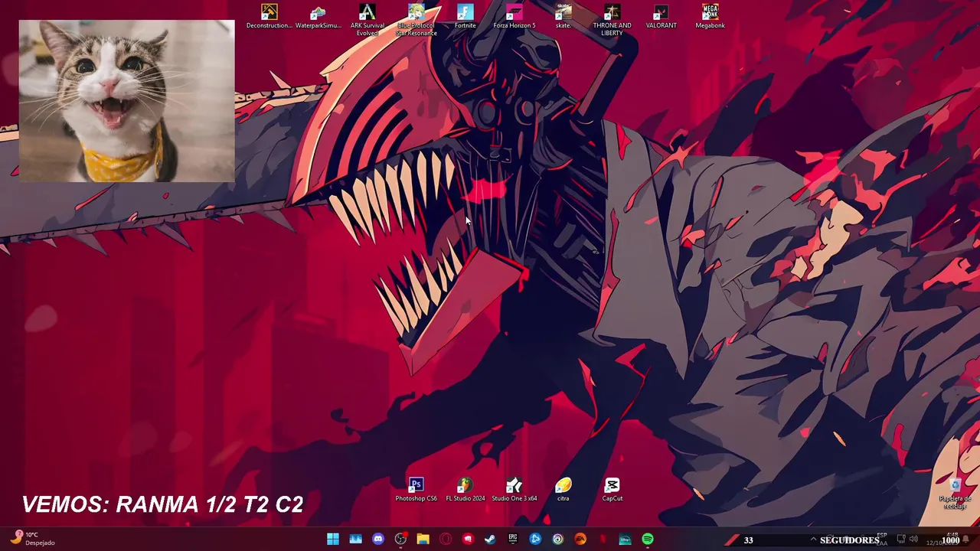The height and width of the screenshot is (551, 980).
Task: Open the Windows Start menu
Action: pyautogui.click(x=333, y=539)
